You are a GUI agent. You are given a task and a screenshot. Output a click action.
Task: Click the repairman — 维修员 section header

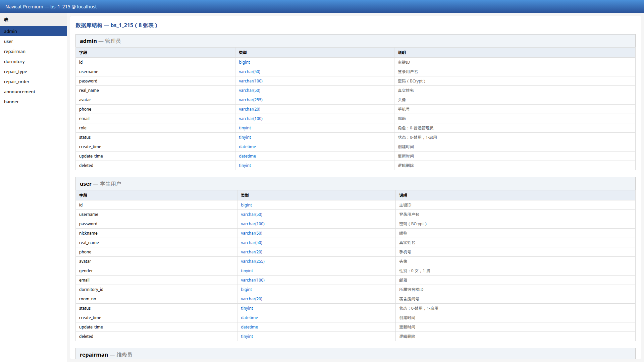click(x=355, y=354)
